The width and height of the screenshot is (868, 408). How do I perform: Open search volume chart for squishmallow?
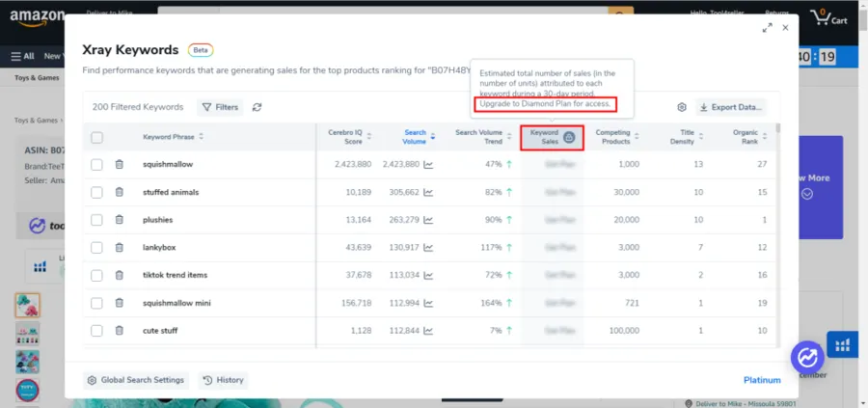[428, 164]
